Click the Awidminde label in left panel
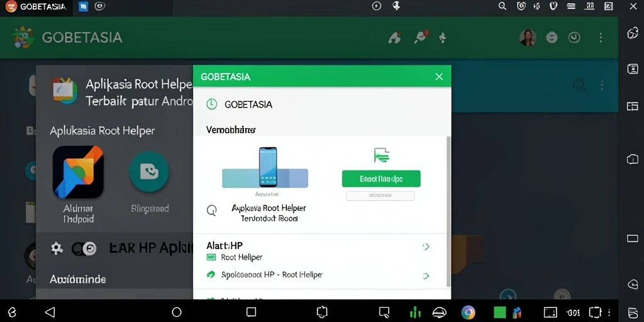Screen dimensions: 644x322 pos(77,279)
